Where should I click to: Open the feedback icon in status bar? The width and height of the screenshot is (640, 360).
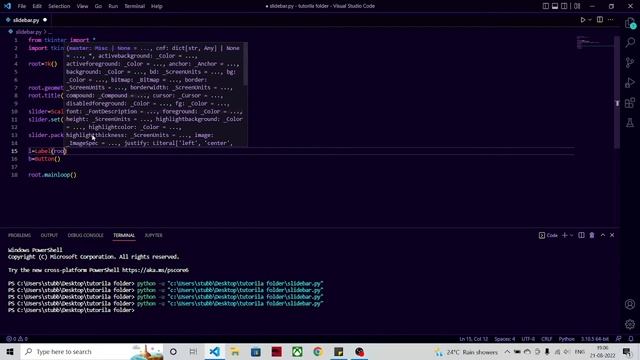[x=619, y=339]
